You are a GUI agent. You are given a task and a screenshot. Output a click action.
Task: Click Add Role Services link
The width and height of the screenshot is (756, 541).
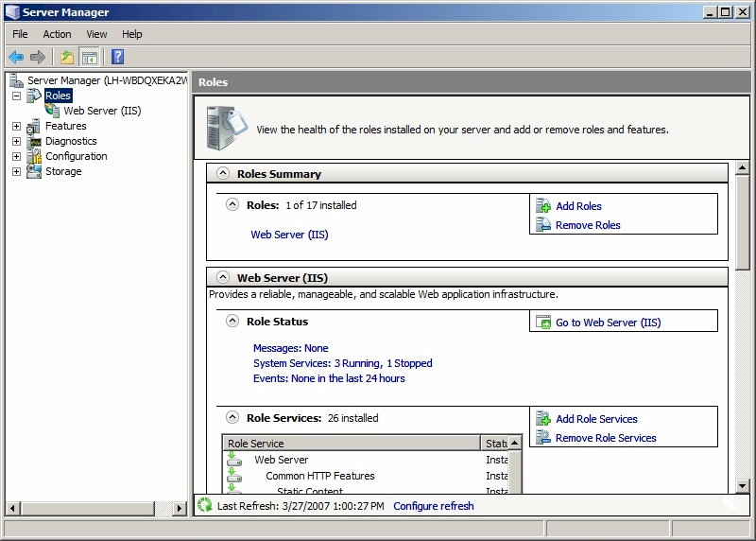596,419
